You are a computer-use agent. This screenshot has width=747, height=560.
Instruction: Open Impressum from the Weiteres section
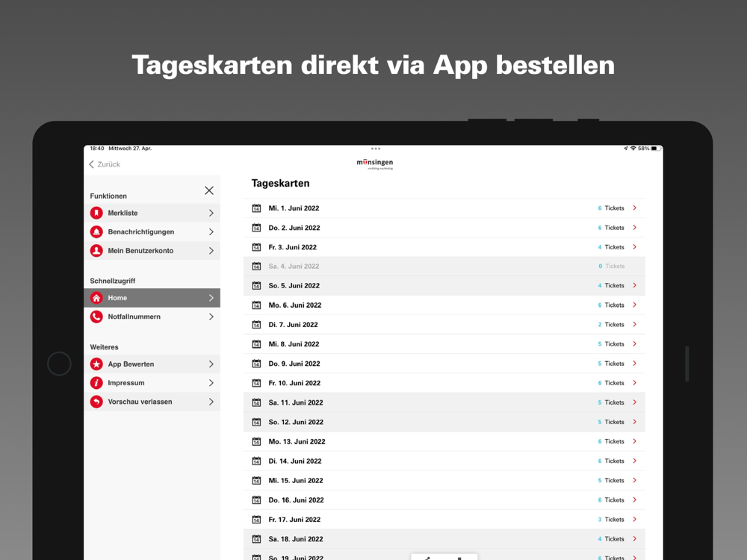(152, 383)
